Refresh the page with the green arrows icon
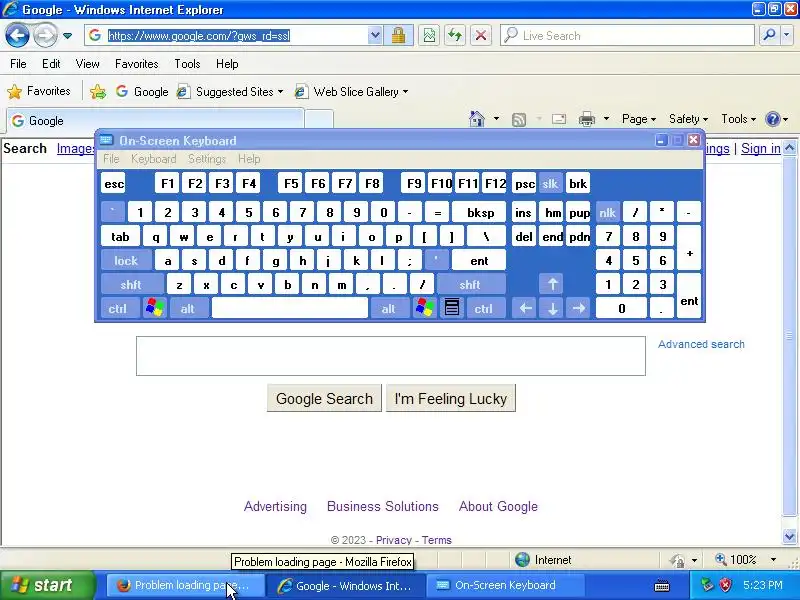The image size is (800, 600). pos(455,36)
